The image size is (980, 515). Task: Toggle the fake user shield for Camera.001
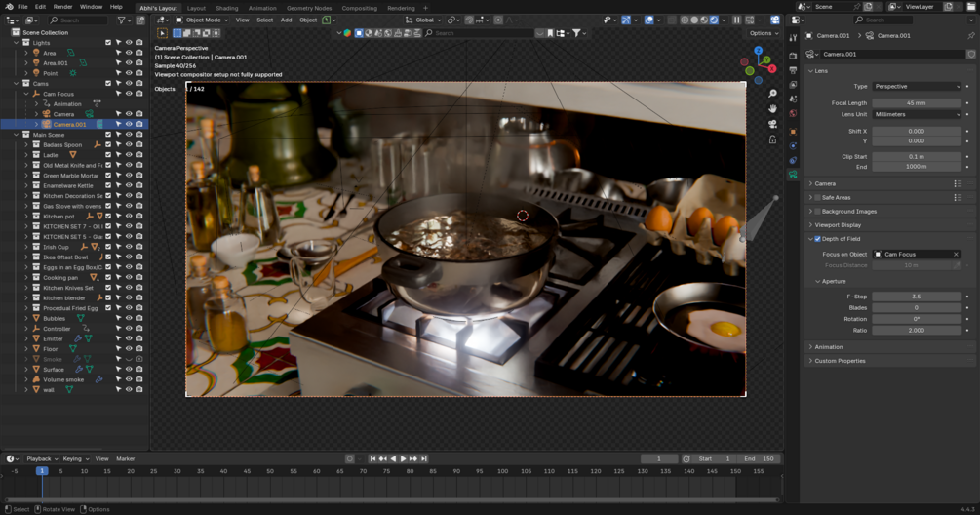point(970,54)
